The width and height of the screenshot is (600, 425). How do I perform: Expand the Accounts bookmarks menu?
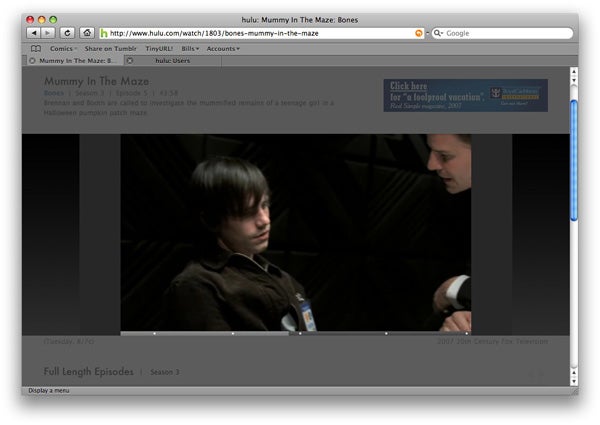223,49
